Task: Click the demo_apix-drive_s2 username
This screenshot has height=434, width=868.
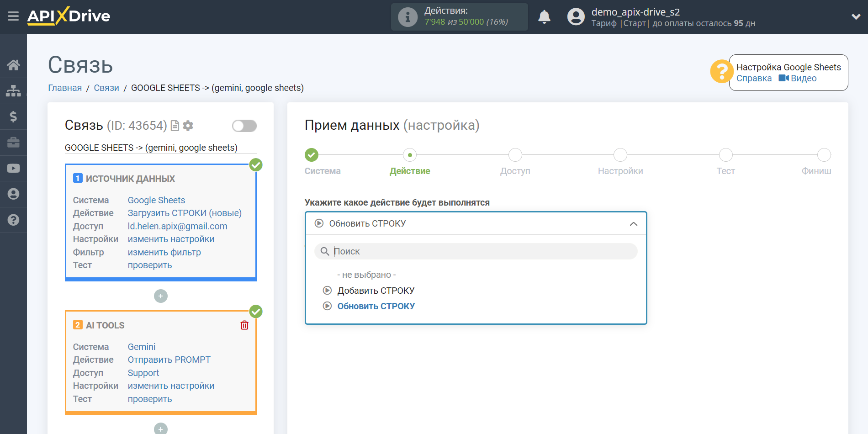Action: (x=635, y=12)
